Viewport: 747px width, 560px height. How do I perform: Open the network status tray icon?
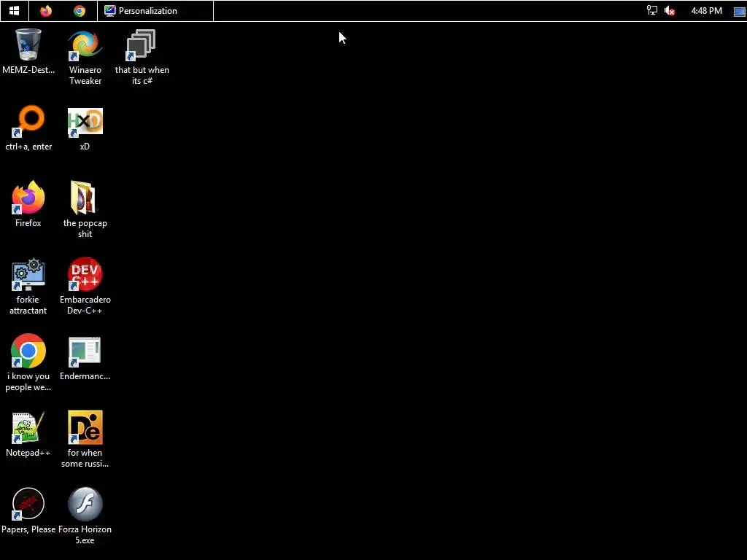(651, 10)
